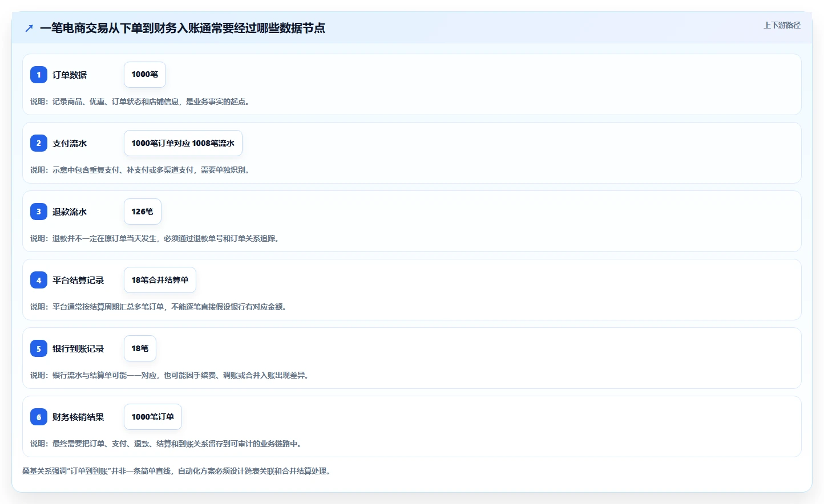The image size is (824, 504).
Task: Click the 18笔 chip for 银行到账记录
Action: coord(140,348)
